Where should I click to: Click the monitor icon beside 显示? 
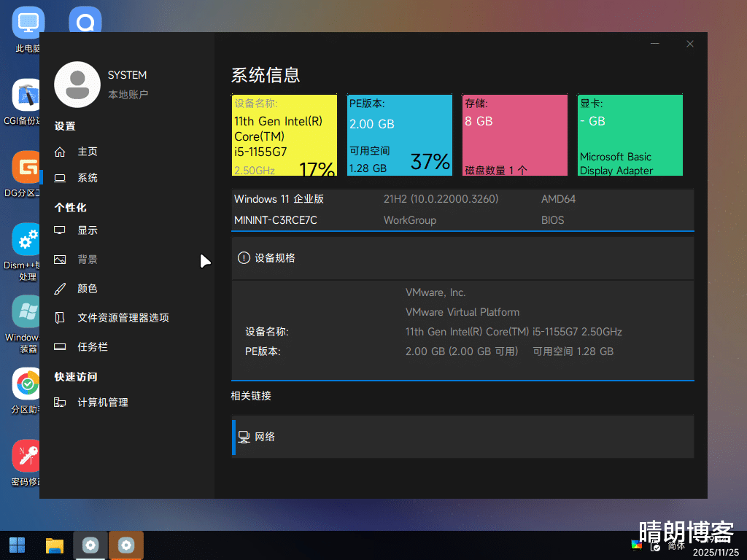tap(60, 230)
